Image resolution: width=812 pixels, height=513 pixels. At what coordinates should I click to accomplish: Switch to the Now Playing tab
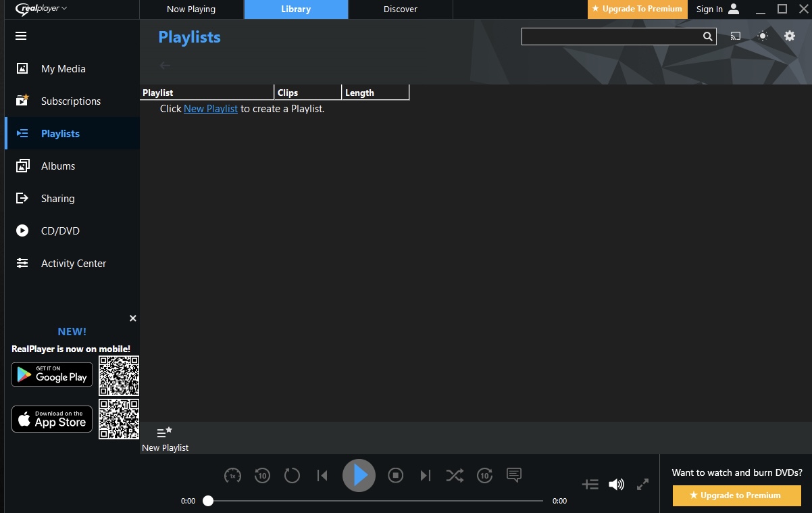pos(191,9)
